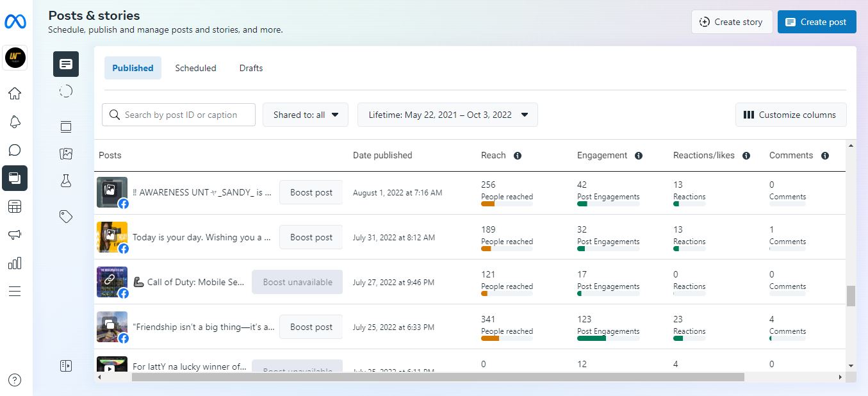Select Posts & stories sidebar icon
Screen dimensions: 868x396
click(x=15, y=178)
